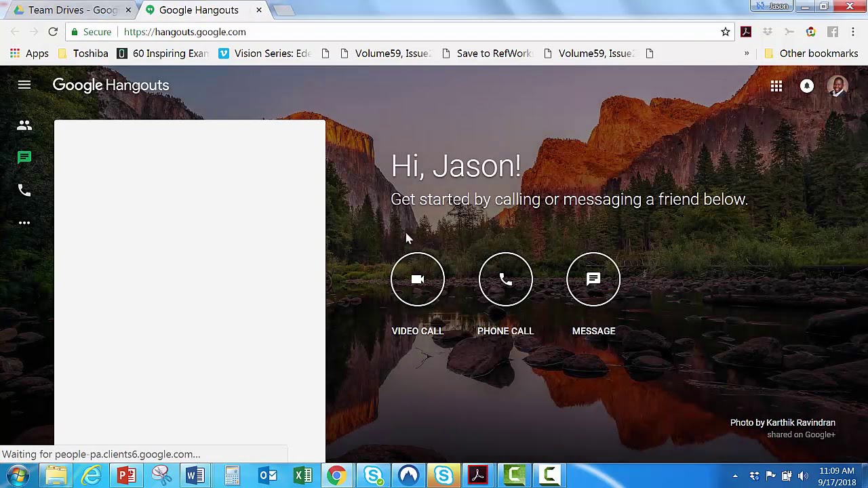Open the Toshiba bookmarks folder

(x=83, y=54)
